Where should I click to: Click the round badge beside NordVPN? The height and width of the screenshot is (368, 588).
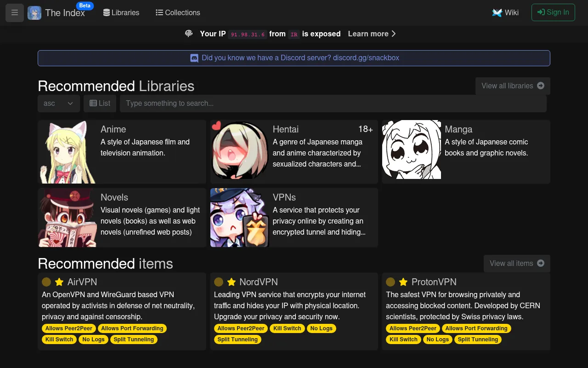pyautogui.click(x=219, y=282)
